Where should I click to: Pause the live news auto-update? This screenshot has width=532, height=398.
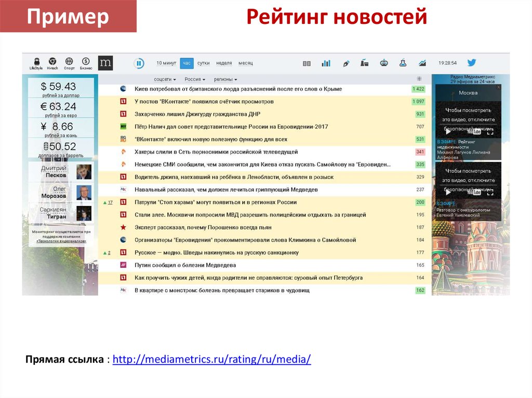[x=139, y=63]
